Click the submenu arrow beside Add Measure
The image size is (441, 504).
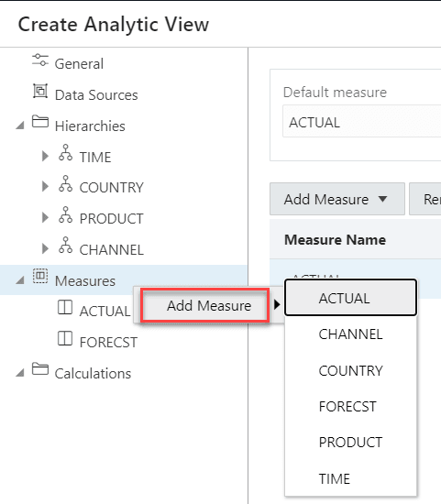pos(277,304)
